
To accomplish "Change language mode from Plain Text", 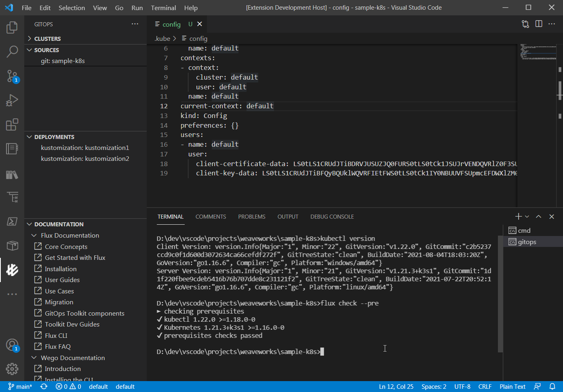I will point(512,387).
